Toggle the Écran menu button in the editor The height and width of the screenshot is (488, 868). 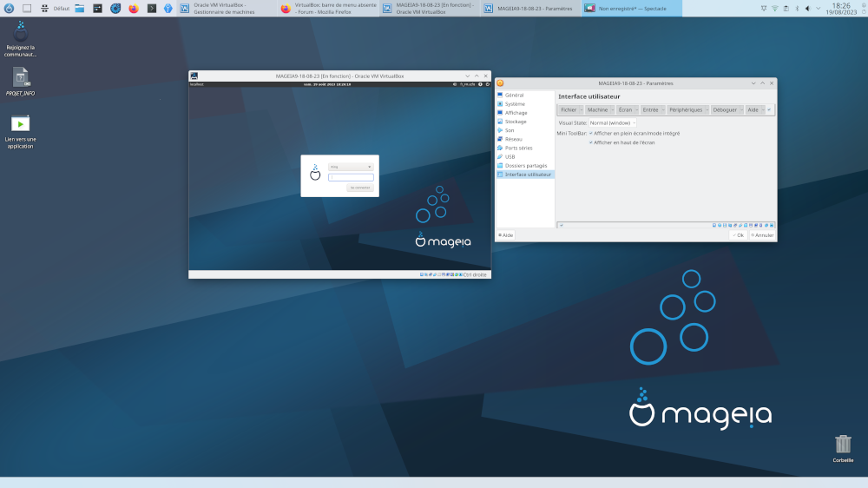coord(625,109)
